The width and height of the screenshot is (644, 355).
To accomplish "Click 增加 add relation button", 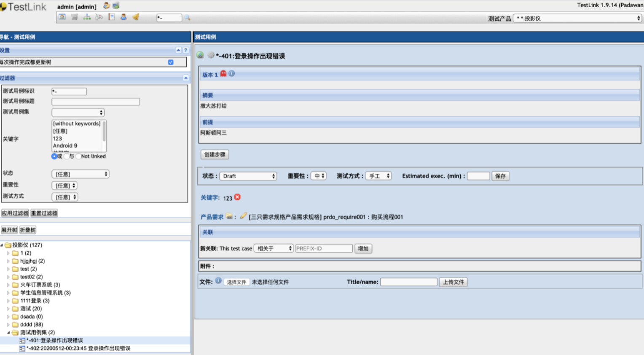I will tap(363, 249).
